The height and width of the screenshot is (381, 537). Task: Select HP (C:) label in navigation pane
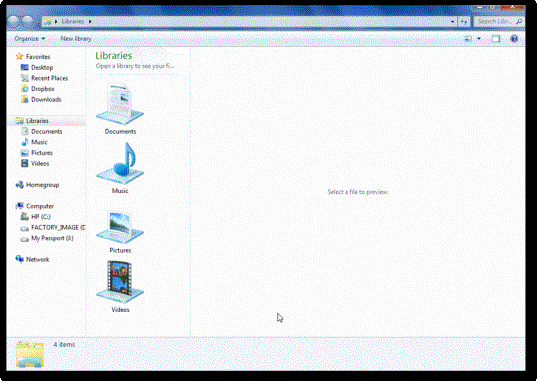pos(41,217)
